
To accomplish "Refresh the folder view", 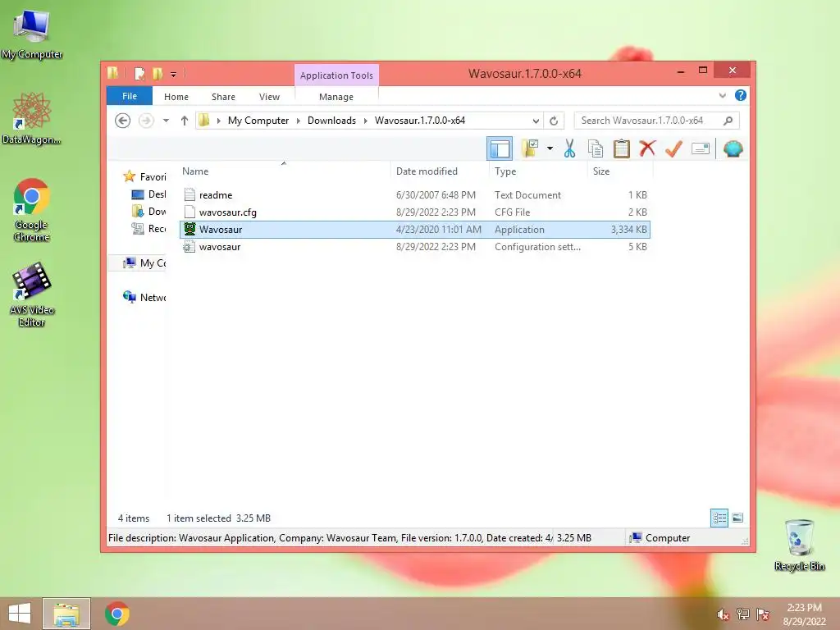I will (554, 121).
